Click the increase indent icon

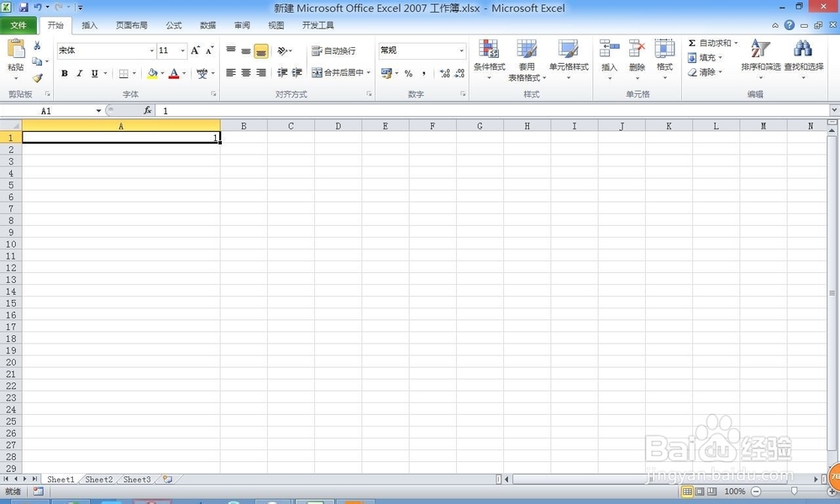coord(297,72)
